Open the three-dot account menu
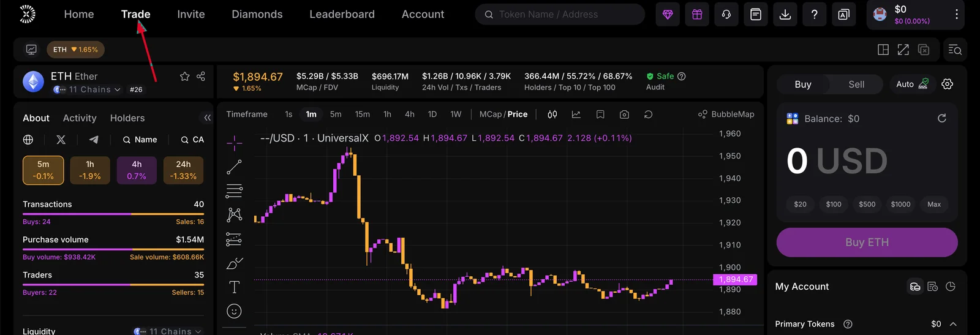Viewport: 980px width, 335px height. tap(956, 14)
